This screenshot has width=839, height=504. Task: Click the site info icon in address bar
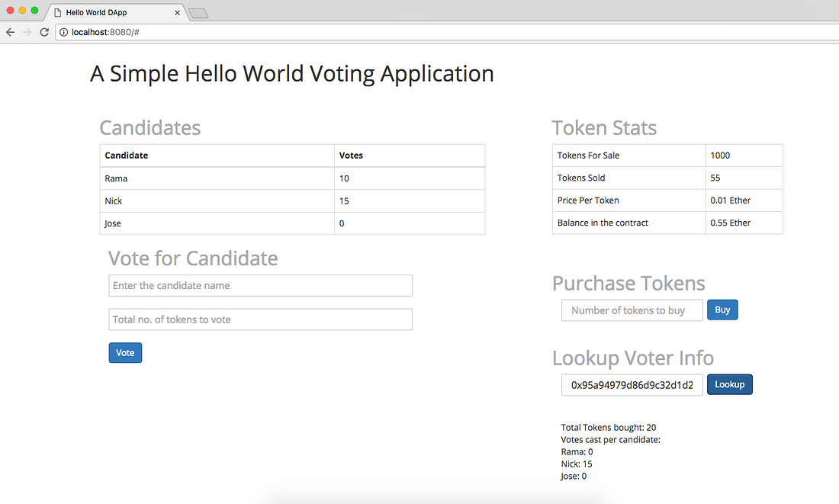click(64, 32)
